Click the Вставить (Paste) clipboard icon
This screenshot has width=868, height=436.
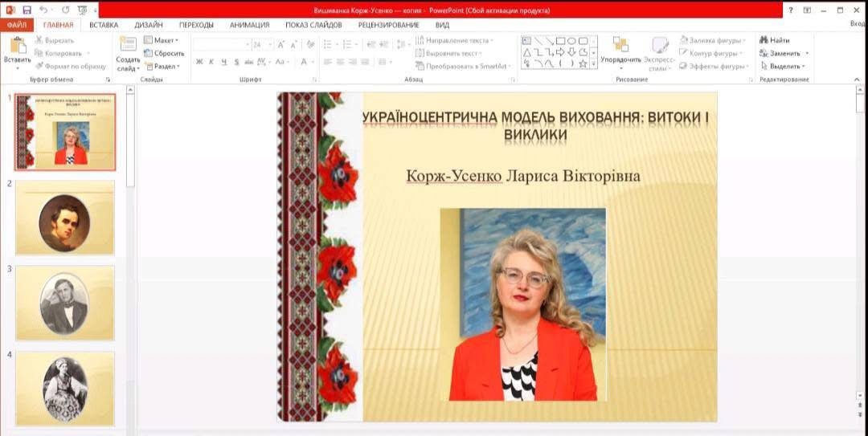pyautogui.click(x=17, y=47)
